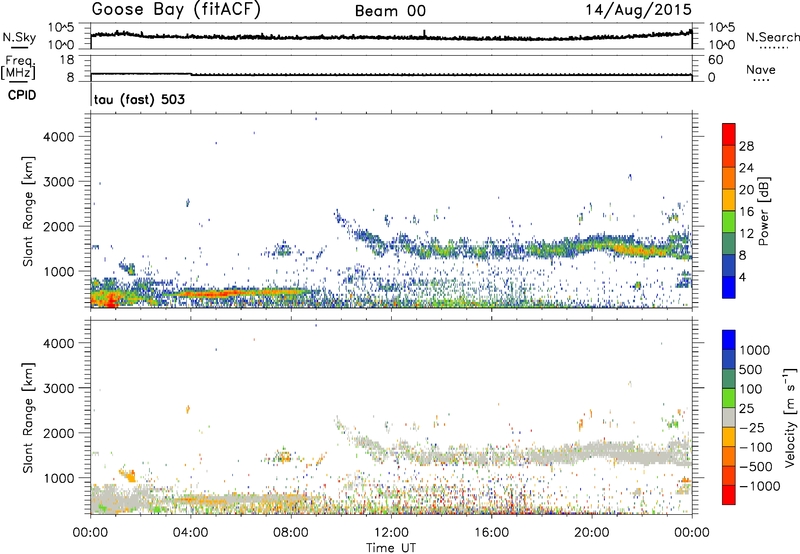Click the 12 label on Power colorbar

pos(746,234)
